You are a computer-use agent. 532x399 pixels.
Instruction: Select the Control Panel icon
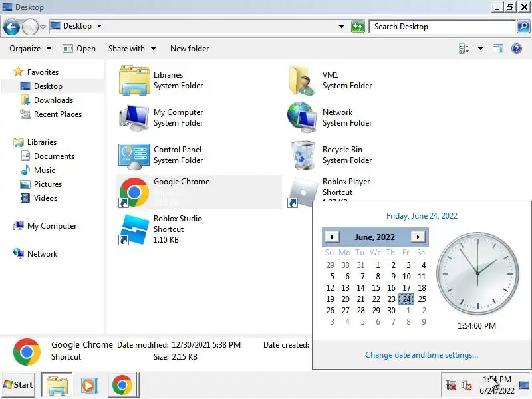134,155
